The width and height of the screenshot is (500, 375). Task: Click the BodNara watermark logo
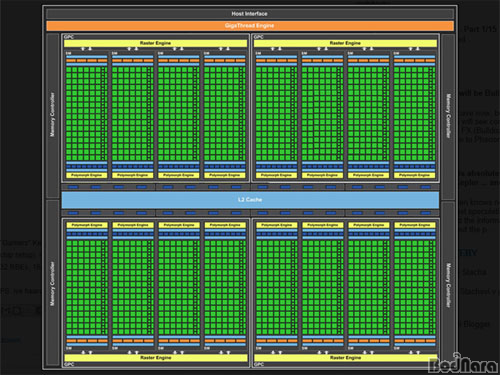463,364
